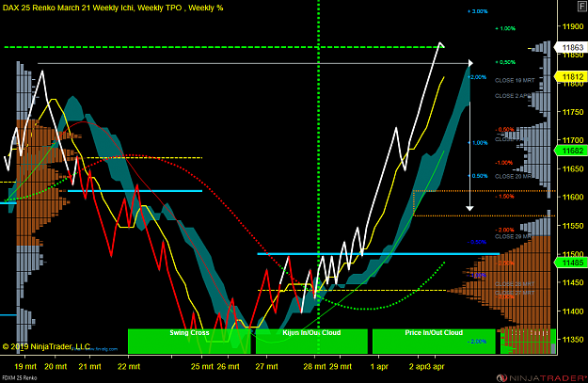Click the green +1.00% level label
Screen dimensions: 588x383
pyautogui.click(x=505, y=28)
